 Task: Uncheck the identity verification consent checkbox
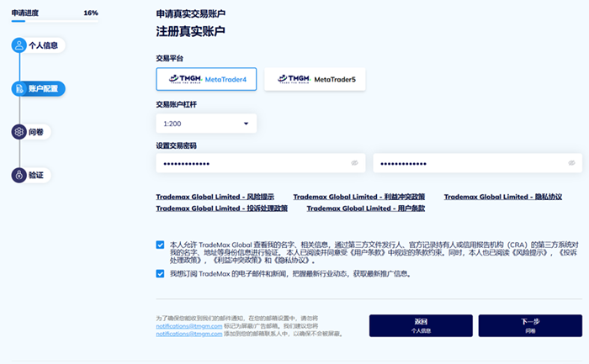pos(160,245)
